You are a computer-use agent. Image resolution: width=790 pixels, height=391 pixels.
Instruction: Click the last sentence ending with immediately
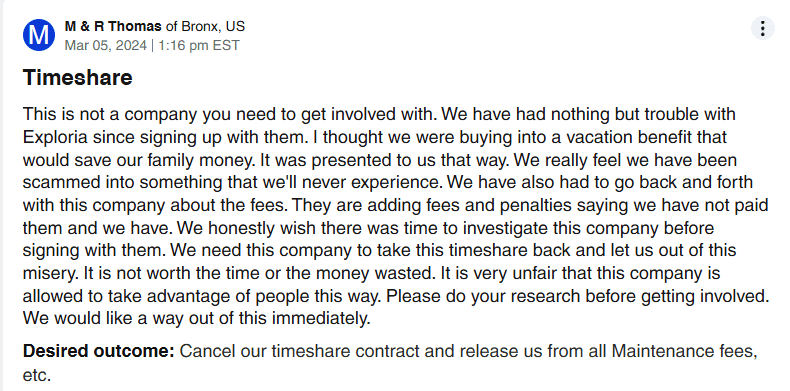(x=196, y=319)
